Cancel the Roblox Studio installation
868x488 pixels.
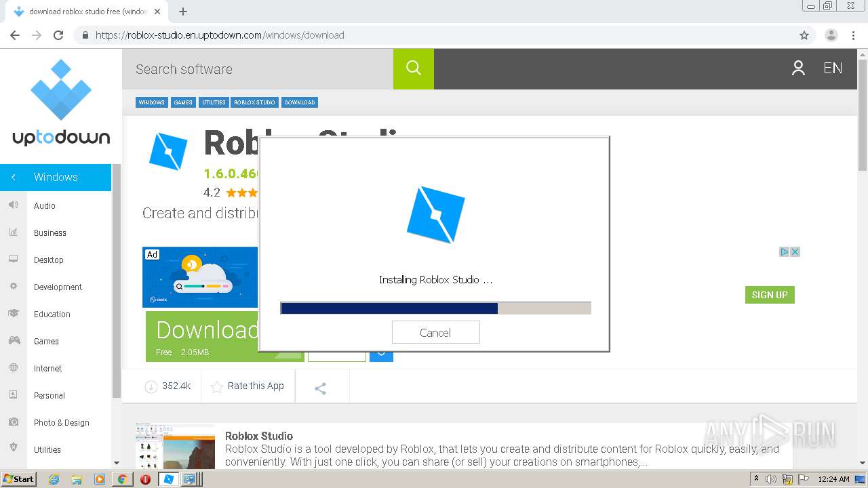435,332
